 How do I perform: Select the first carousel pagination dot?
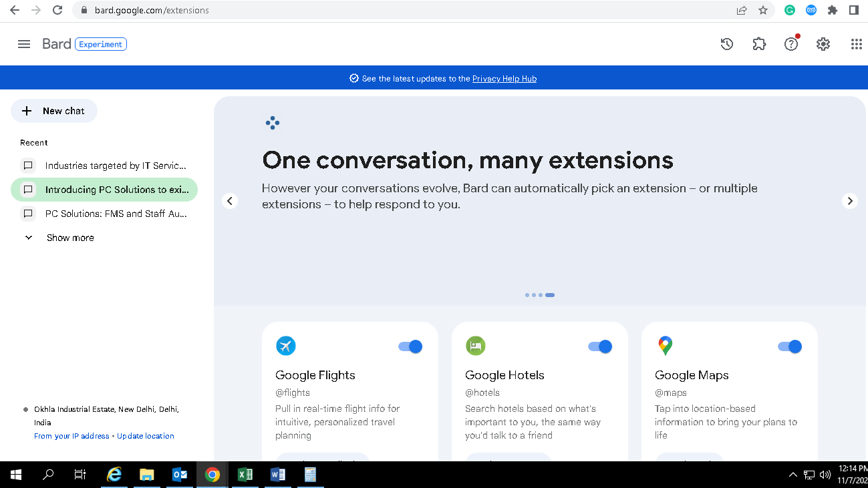(527, 295)
